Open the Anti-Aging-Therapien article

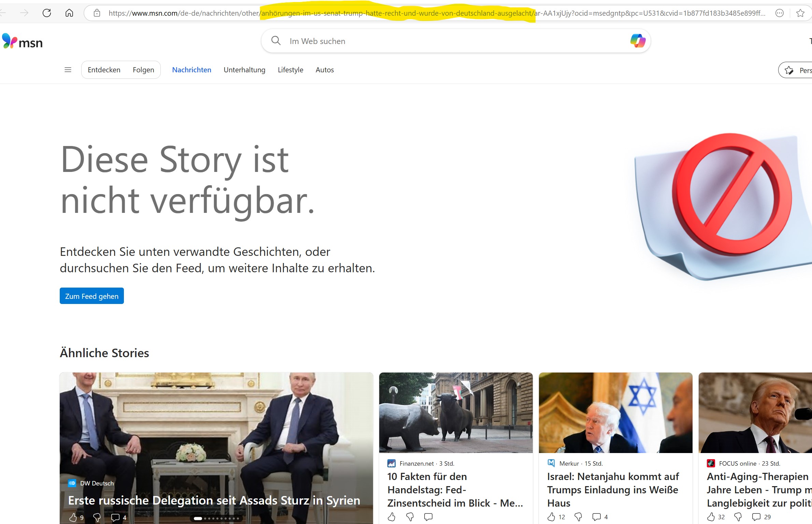759,490
